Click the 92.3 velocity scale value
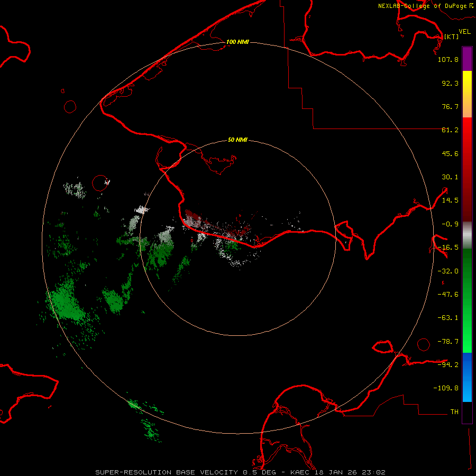This screenshot has width=476, height=476. pyautogui.click(x=450, y=83)
